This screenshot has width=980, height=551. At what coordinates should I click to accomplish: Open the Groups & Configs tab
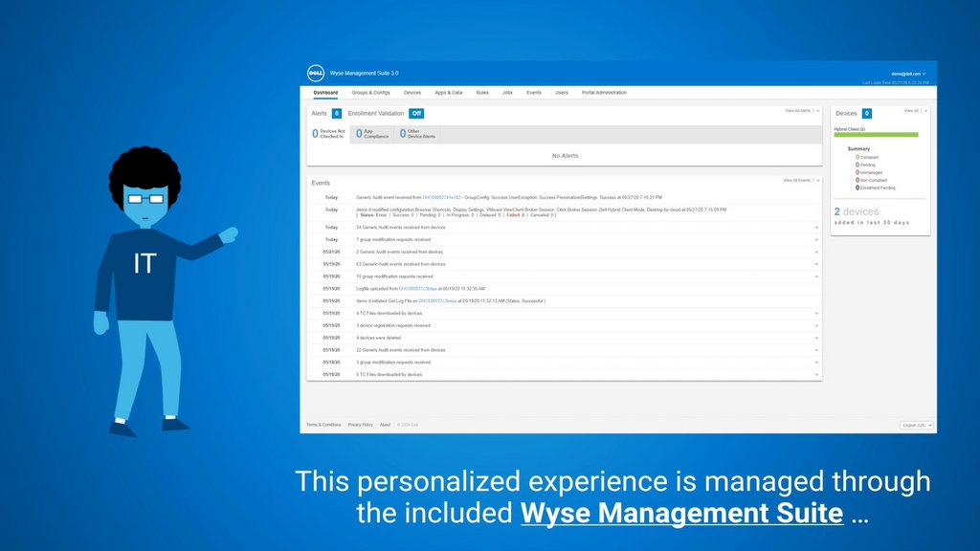(x=370, y=93)
